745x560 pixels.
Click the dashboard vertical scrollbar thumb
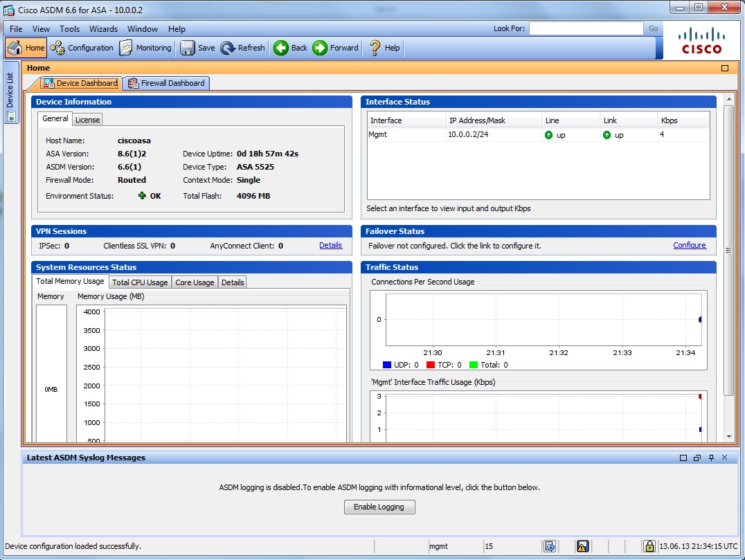pyautogui.click(x=729, y=251)
